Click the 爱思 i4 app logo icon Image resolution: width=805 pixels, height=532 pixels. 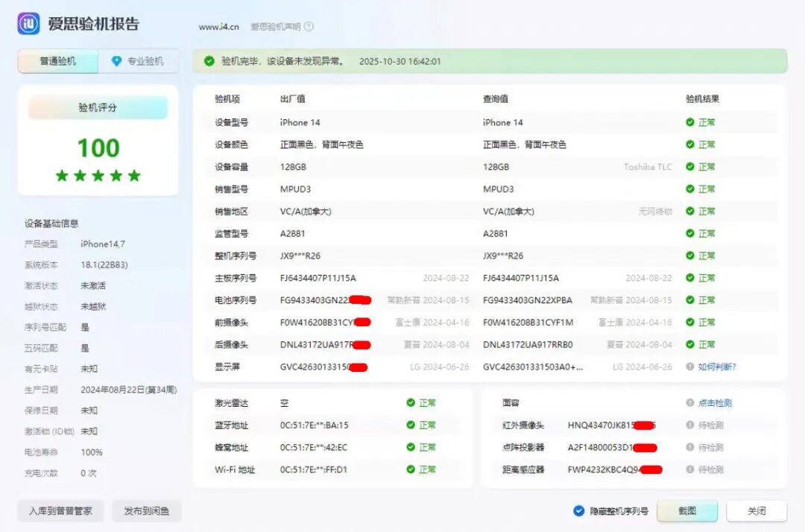(x=29, y=24)
